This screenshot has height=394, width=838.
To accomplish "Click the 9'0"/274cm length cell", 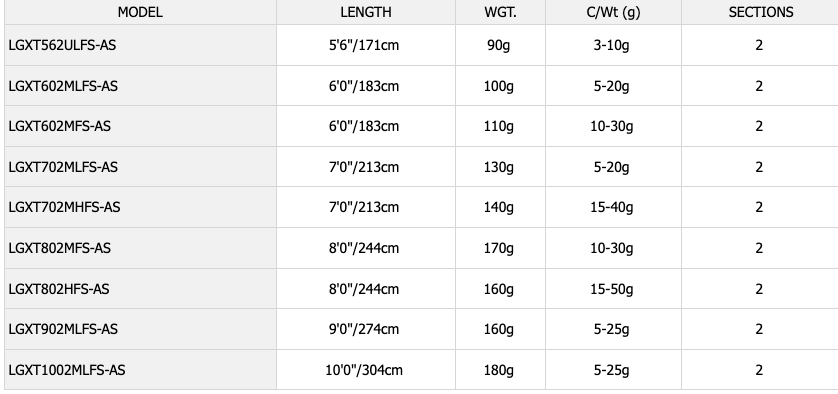I will click(x=366, y=329).
